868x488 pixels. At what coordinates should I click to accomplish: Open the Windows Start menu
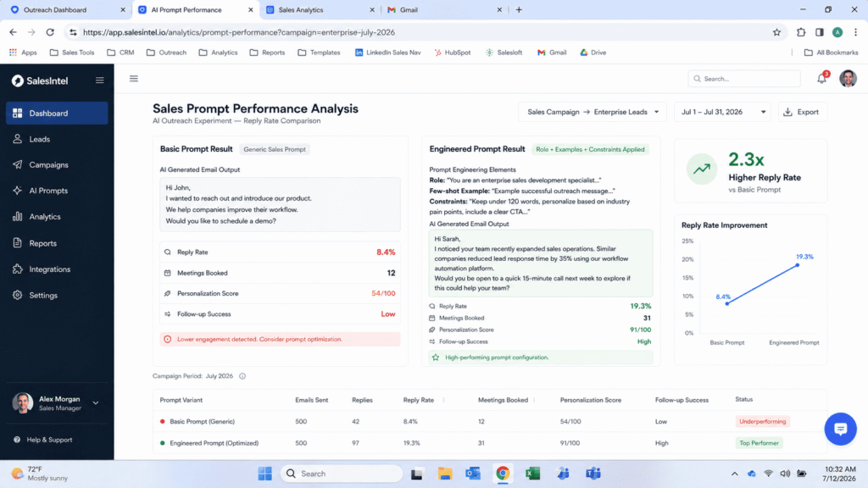264,474
